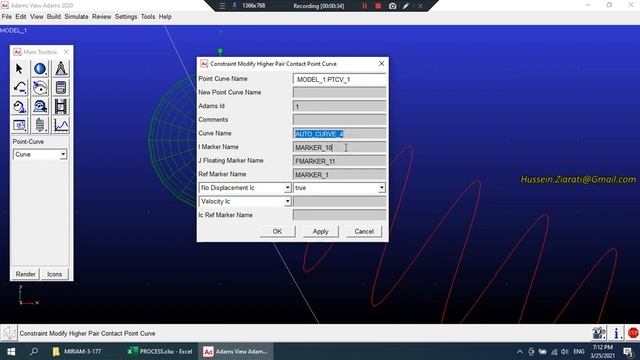Image resolution: width=640 pixels, height=360 pixels.
Task: Open the Review menu
Action: 102,17
